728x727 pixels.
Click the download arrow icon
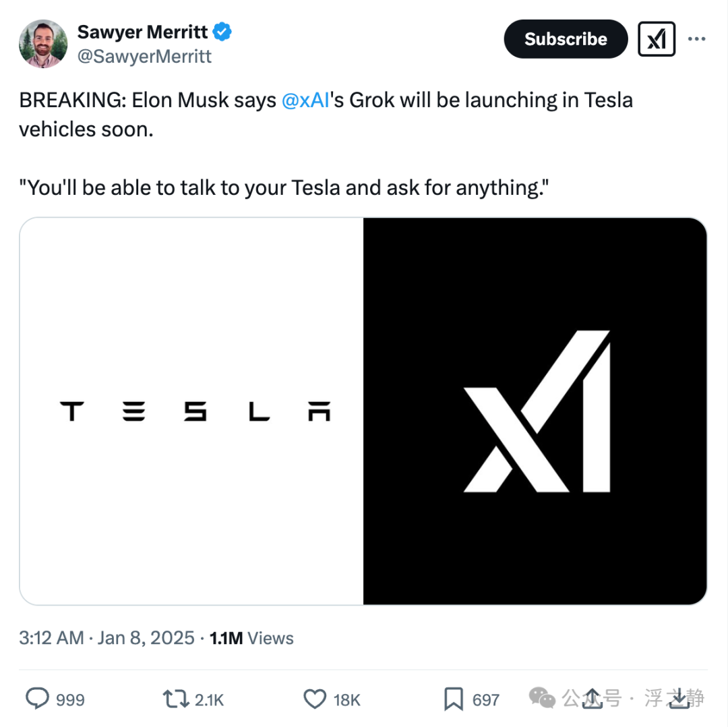click(679, 698)
